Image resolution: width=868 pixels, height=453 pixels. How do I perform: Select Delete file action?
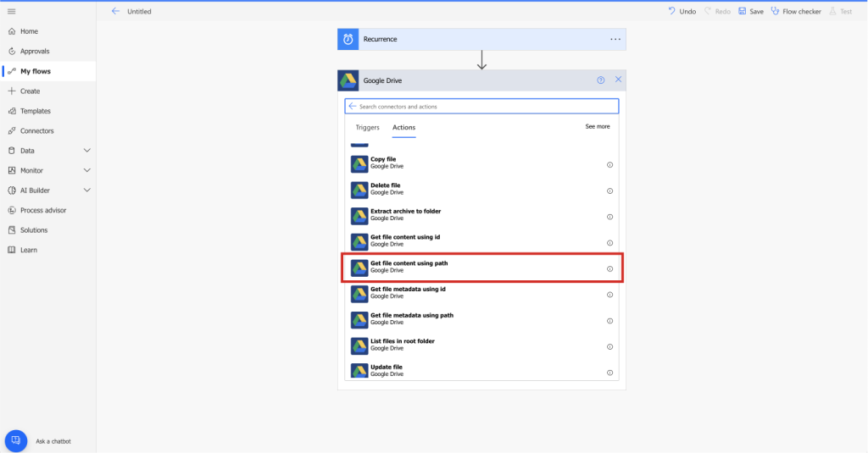point(481,191)
